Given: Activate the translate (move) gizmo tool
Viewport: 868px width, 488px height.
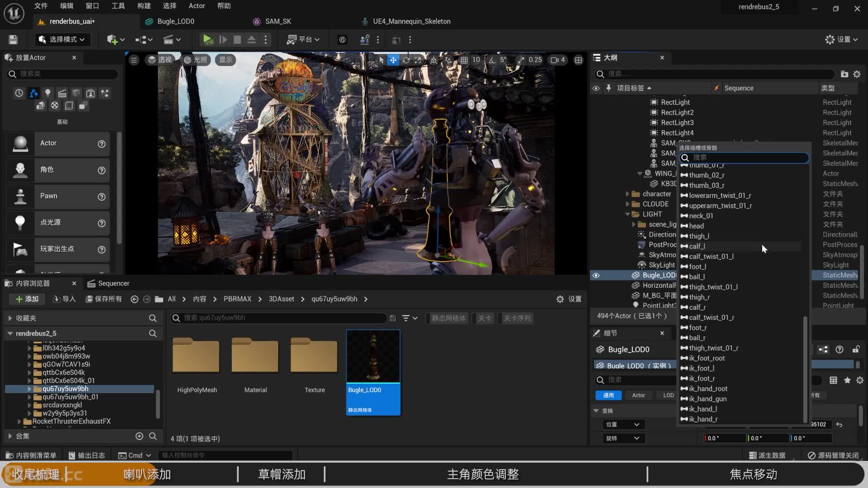Looking at the screenshot, I should pos(393,60).
